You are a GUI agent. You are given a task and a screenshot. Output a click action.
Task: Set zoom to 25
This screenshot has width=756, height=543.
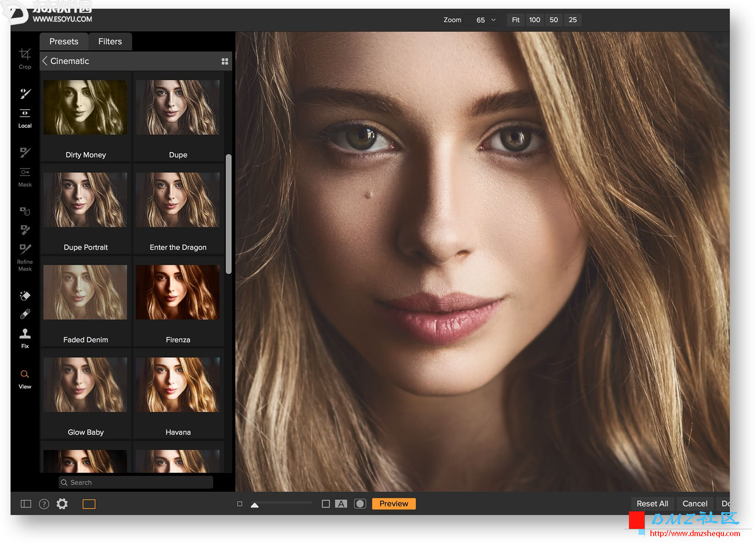tap(573, 20)
